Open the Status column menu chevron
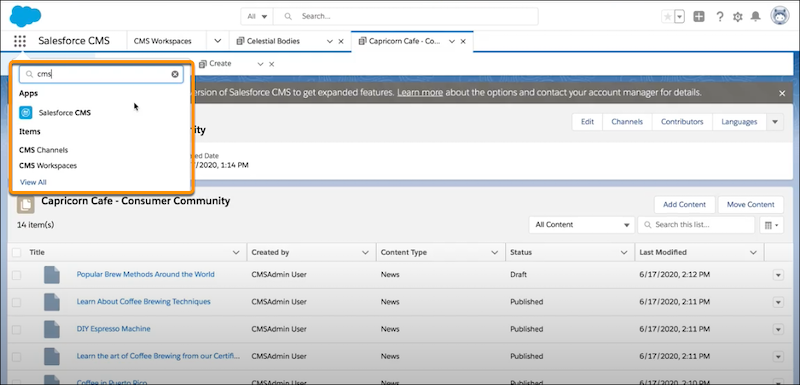800x385 pixels. pos(624,252)
